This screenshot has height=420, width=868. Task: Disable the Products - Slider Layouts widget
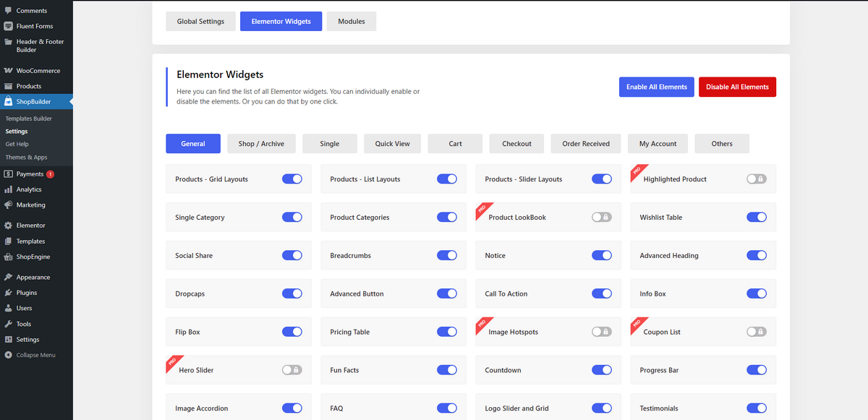click(602, 179)
